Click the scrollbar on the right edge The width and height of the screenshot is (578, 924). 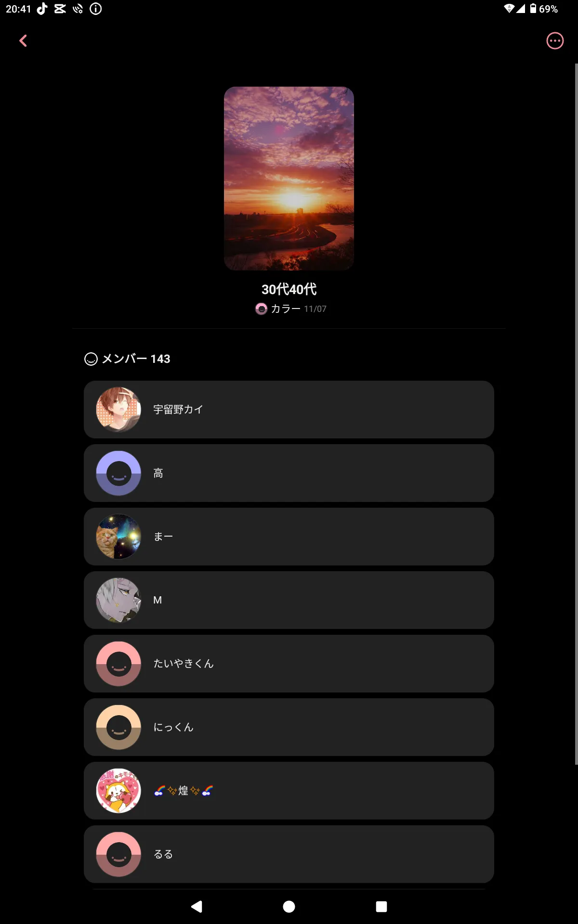point(576,414)
